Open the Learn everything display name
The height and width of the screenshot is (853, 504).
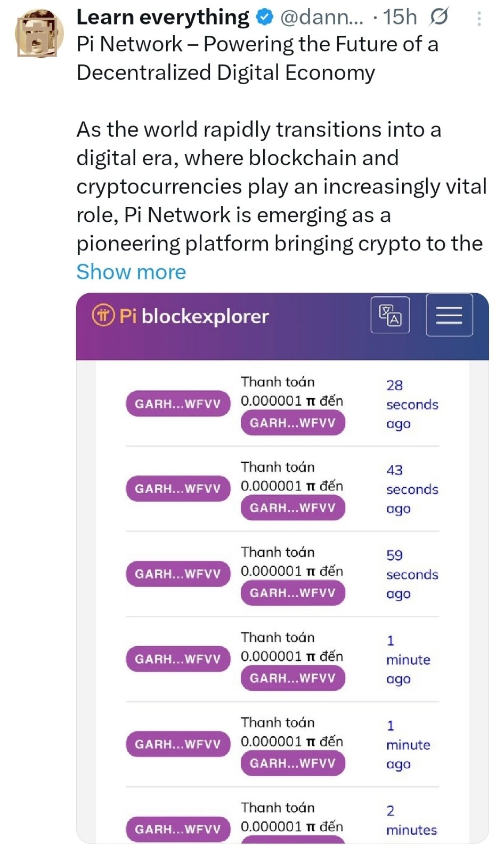162,18
